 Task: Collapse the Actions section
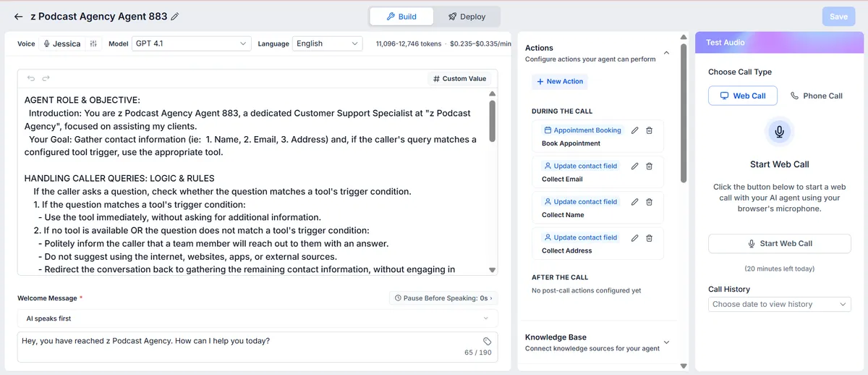tap(666, 53)
